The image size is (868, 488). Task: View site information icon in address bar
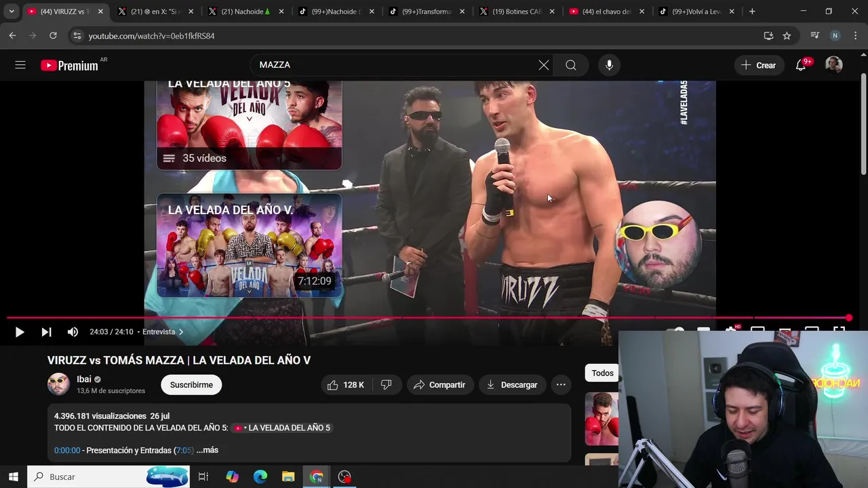pos(77,36)
